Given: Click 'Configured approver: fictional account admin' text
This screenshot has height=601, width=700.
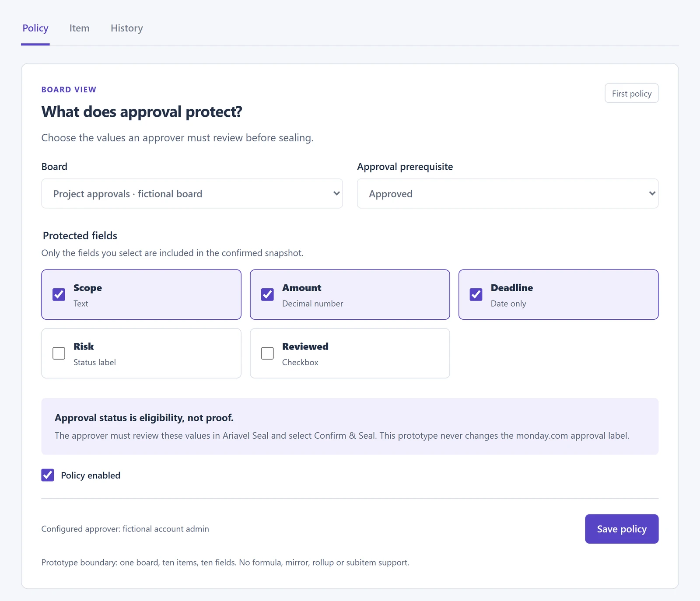Looking at the screenshot, I should pos(125,529).
